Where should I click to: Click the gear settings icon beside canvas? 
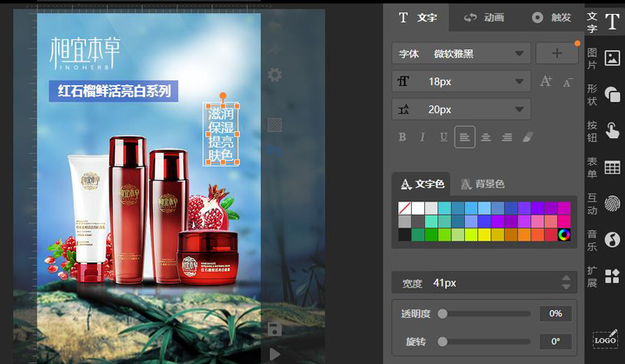[275, 74]
